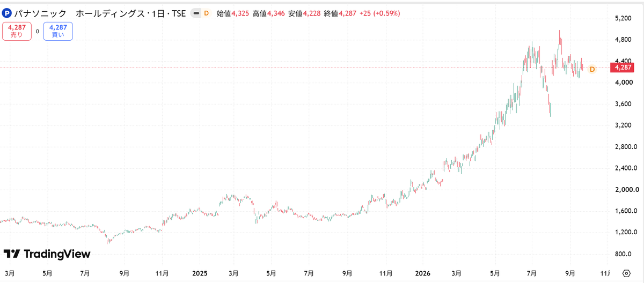
Task: Click the 2,400.0 price axis label
Action: coord(625,168)
